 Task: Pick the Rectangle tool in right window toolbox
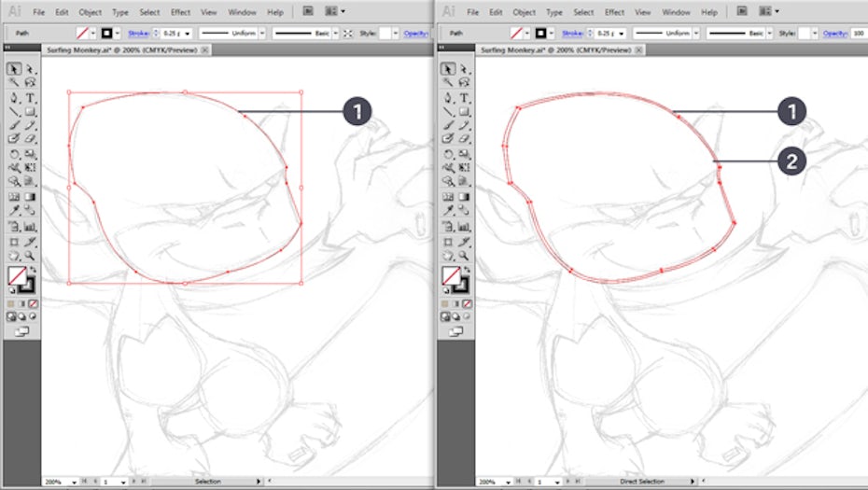tap(464, 111)
